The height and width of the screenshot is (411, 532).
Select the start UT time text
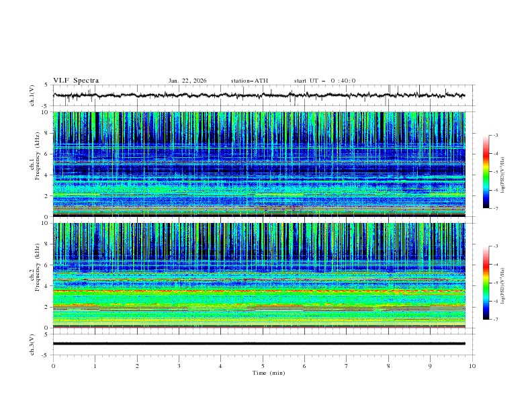click(x=324, y=81)
